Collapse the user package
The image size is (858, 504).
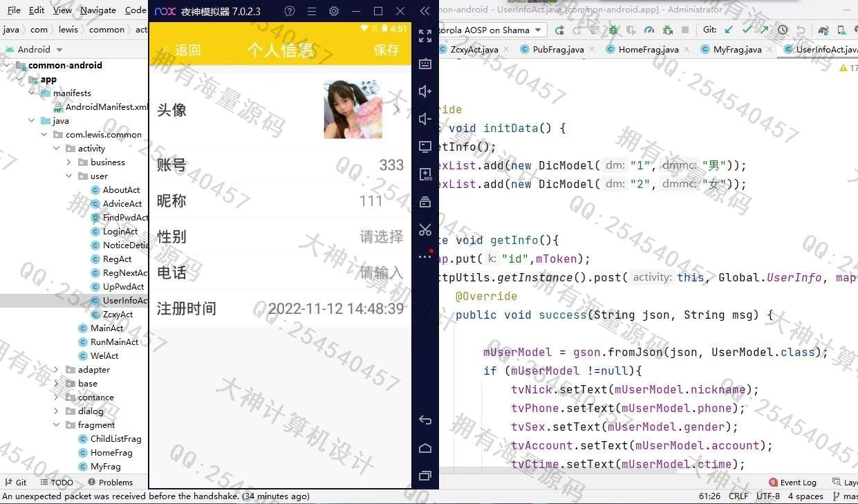point(69,176)
